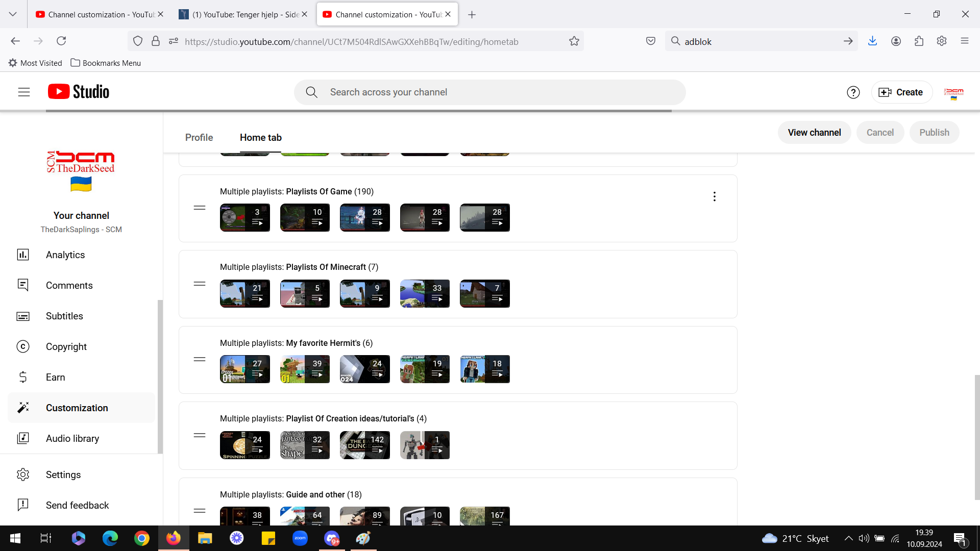Open the Windows Start menu
This screenshot has height=551, width=980.
tap(15, 538)
